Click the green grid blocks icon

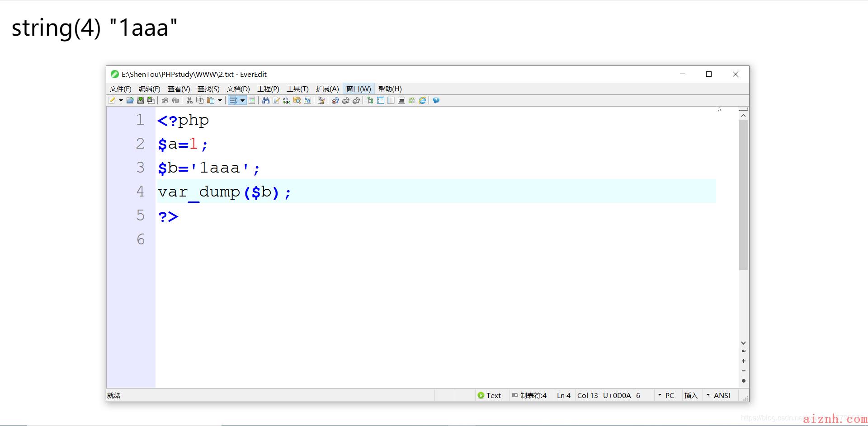(412, 100)
